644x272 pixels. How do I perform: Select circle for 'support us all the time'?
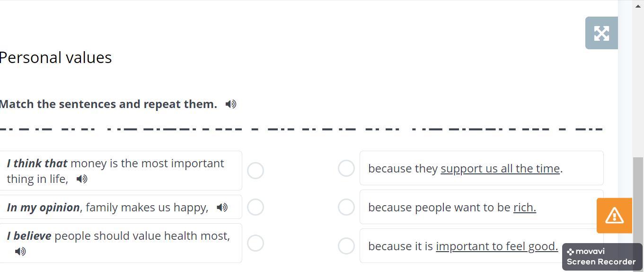pos(346,168)
